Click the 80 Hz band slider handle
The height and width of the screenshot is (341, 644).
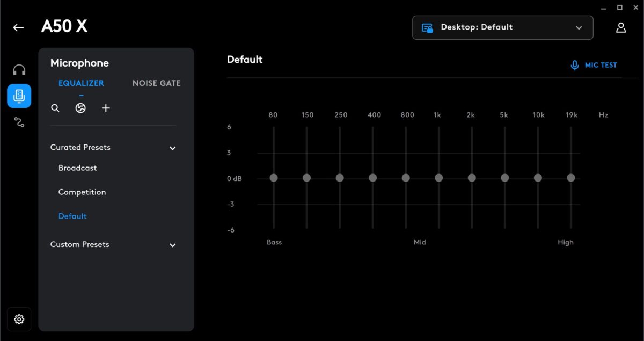(274, 178)
